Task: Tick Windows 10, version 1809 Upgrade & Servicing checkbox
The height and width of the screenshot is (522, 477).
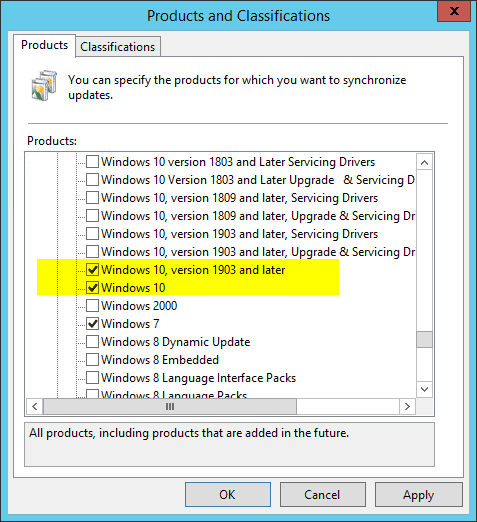Action: coord(92,216)
